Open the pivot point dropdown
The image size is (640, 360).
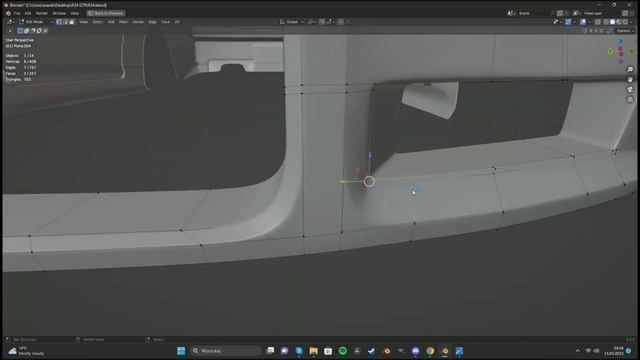[x=311, y=22]
